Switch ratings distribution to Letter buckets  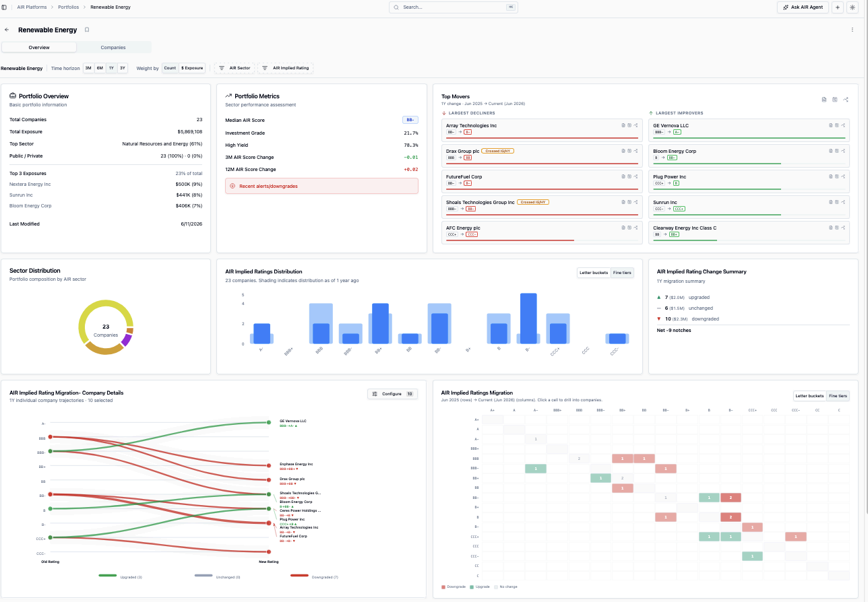(594, 273)
